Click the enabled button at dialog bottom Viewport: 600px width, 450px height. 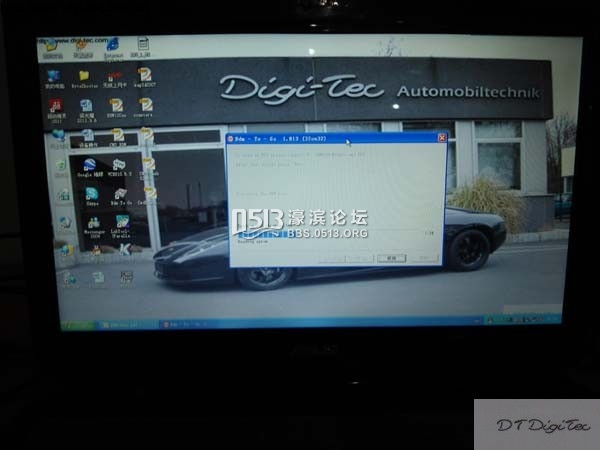coord(392,258)
